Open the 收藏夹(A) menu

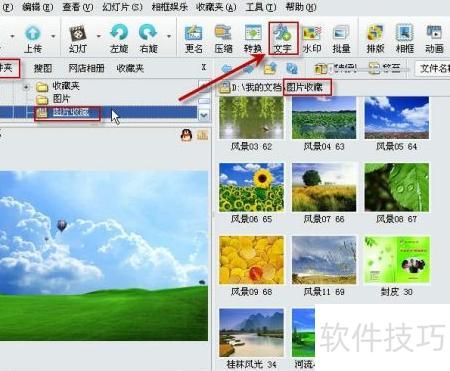pyautogui.click(x=216, y=7)
